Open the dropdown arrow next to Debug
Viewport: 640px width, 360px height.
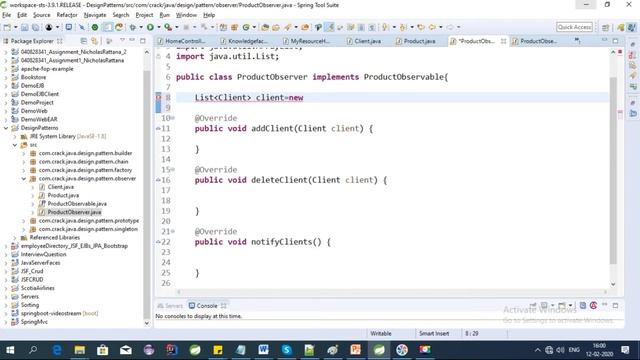tap(141, 27)
